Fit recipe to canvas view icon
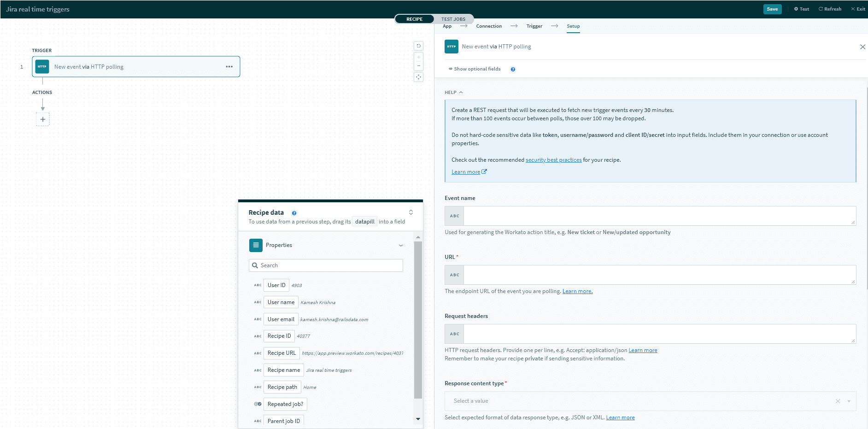This screenshot has height=429, width=868. click(x=418, y=77)
